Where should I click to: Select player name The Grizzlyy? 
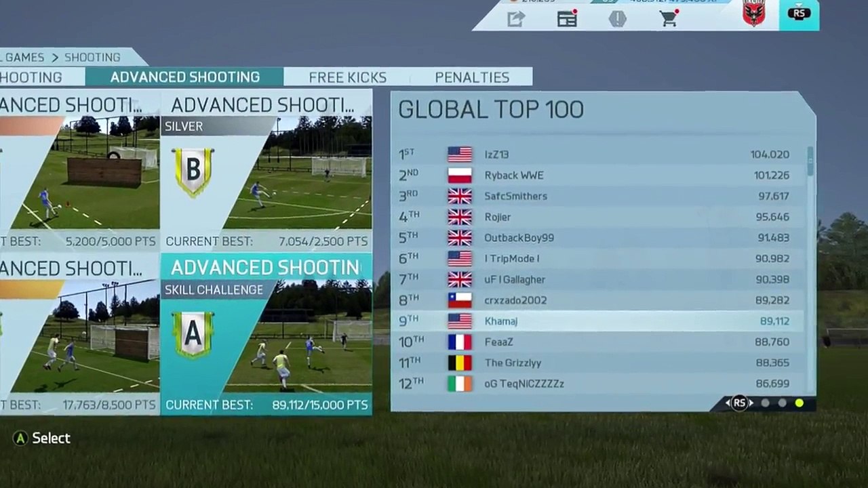(513, 363)
